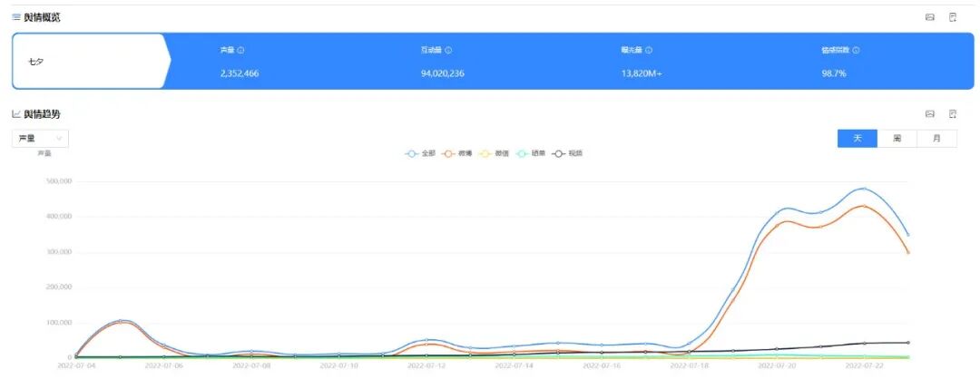
Task: Switch trend view to 天 (day)
Action: pyautogui.click(x=857, y=138)
